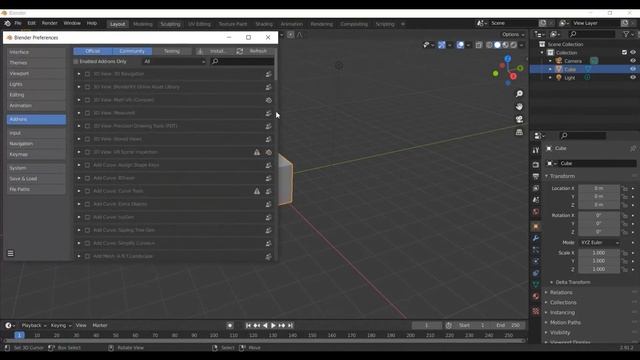Toggle the Community addon filter button
The image size is (640, 360).
(x=132, y=51)
